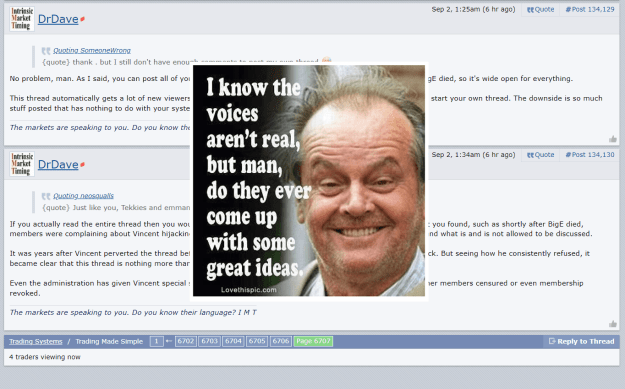Open the Quoting SomeoneWrong link

tap(92, 51)
